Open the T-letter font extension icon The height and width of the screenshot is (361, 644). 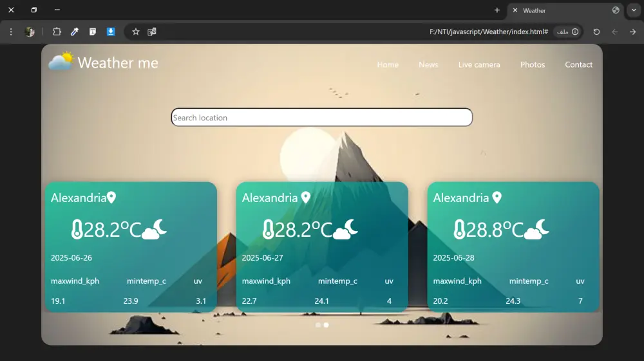click(x=92, y=32)
